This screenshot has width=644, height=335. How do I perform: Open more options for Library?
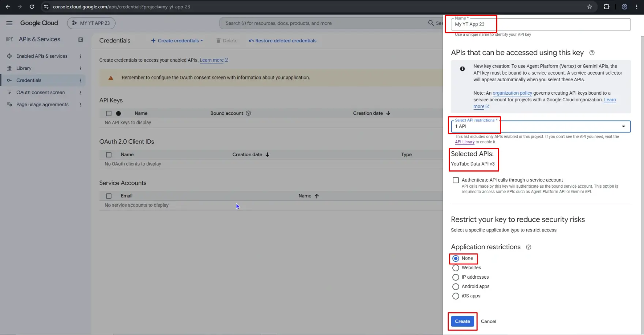(x=80, y=68)
